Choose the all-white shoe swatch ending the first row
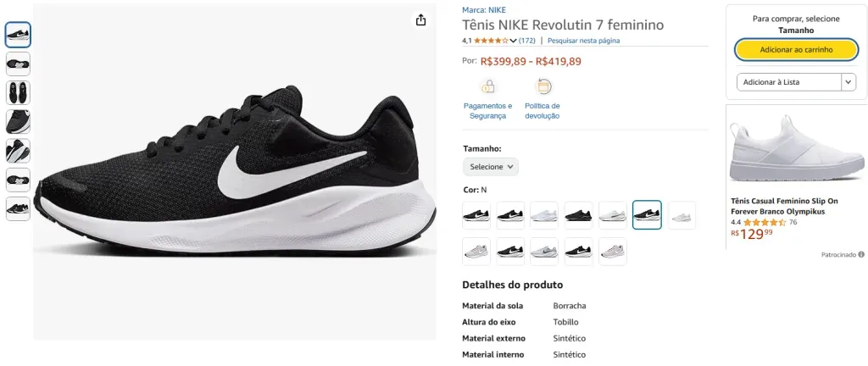The width and height of the screenshot is (868, 366). click(682, 215)
